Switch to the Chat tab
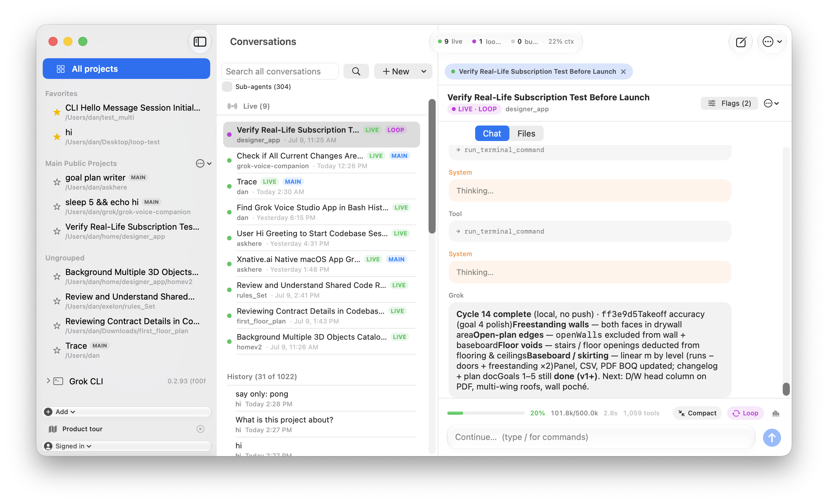828x504 pixels. pos(492,133)
